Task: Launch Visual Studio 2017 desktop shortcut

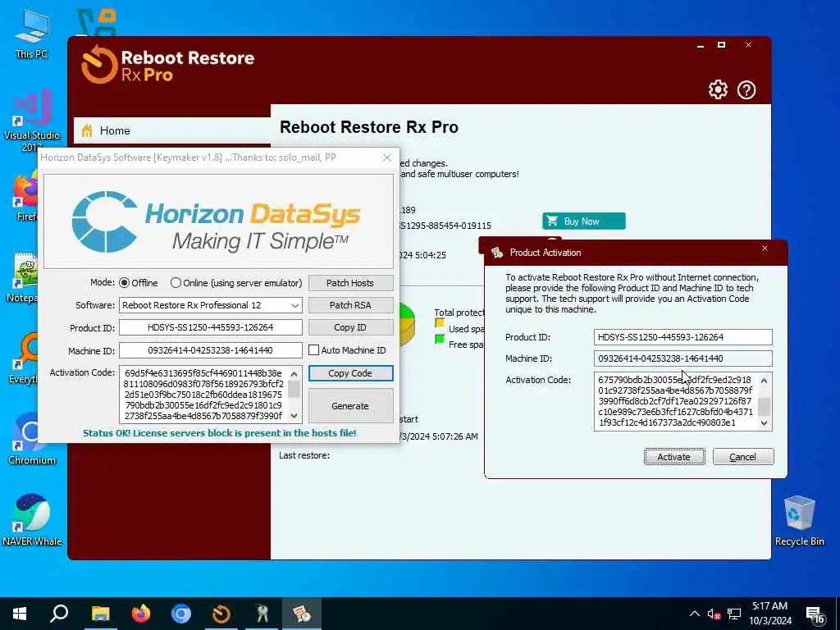Action: point(32,121)
